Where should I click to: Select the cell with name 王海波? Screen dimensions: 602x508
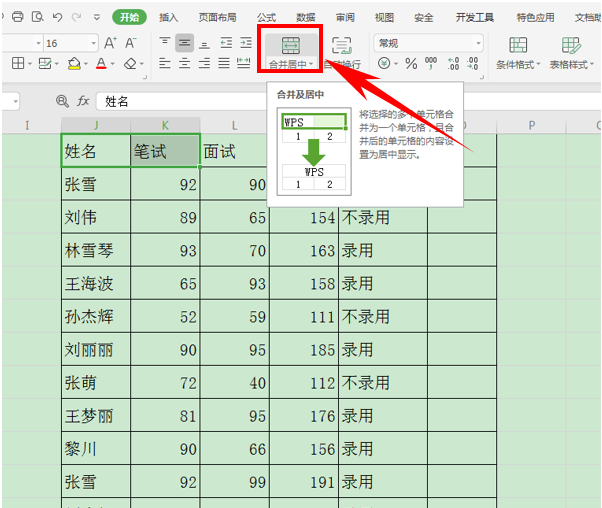coord(96,283)
